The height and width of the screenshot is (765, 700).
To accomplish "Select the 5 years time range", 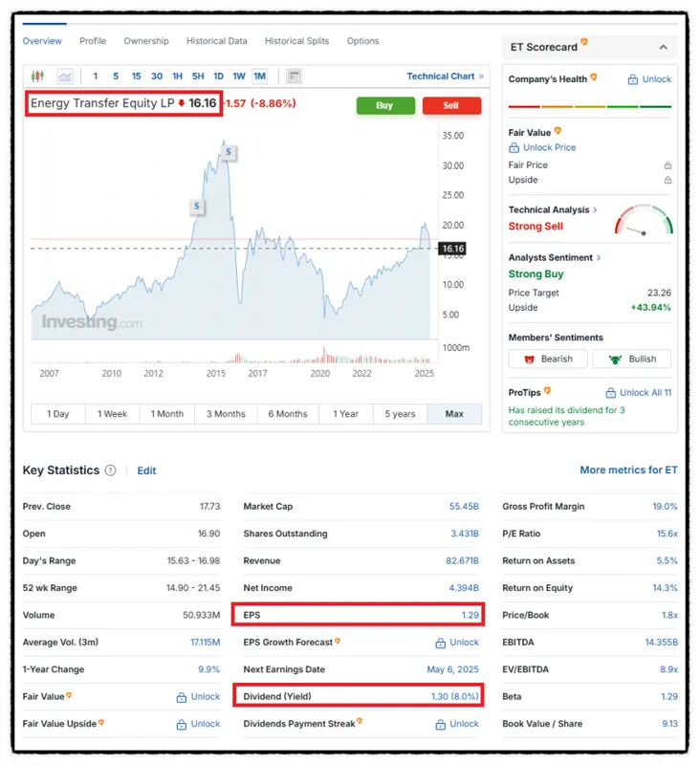I will [400, 414].
